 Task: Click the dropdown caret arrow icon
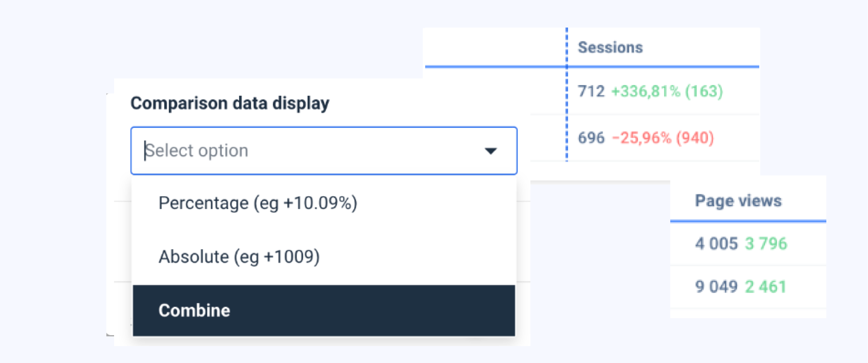coord(491,151)
